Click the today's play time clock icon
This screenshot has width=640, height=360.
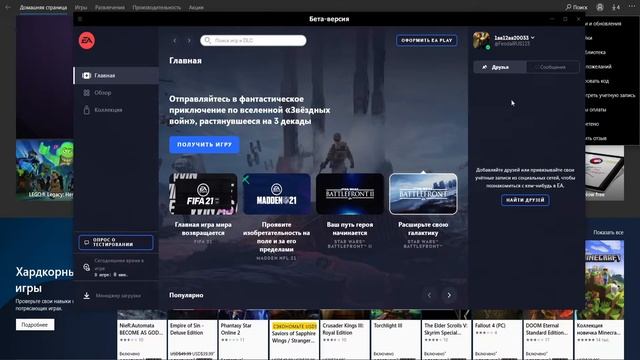coord(87,267)
